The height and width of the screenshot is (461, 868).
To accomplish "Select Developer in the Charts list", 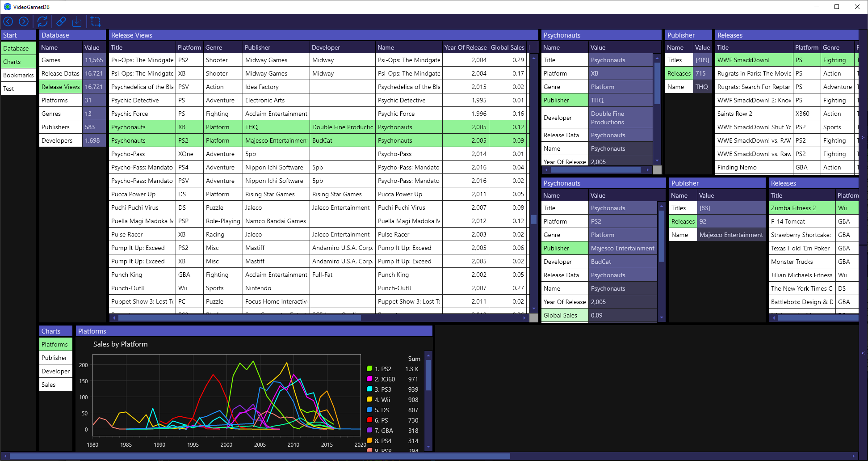I will pos(56,371).
